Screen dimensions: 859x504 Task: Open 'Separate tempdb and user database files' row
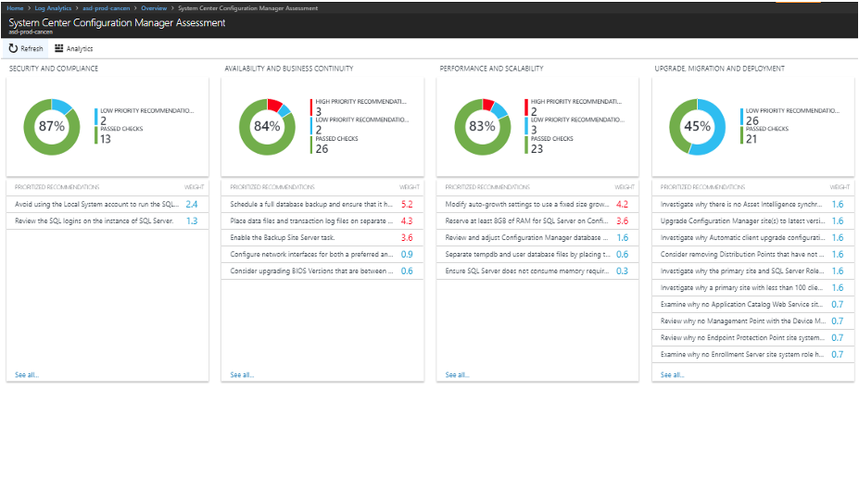(537, 254)
